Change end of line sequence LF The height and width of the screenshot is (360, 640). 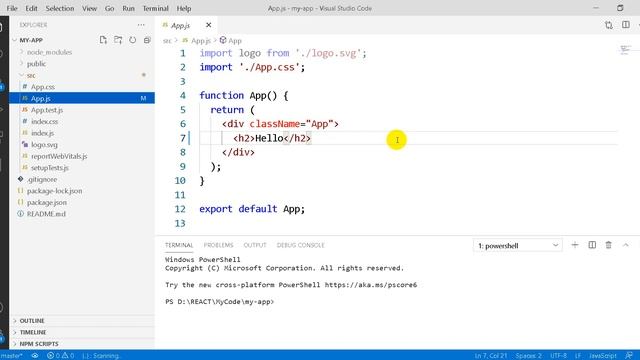[x=578, y=356]
